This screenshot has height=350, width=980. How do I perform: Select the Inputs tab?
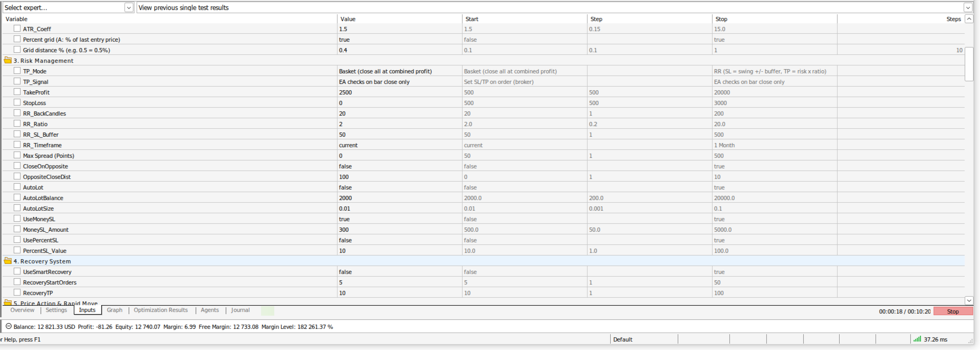pyautogui.click(x=87, y=310)
